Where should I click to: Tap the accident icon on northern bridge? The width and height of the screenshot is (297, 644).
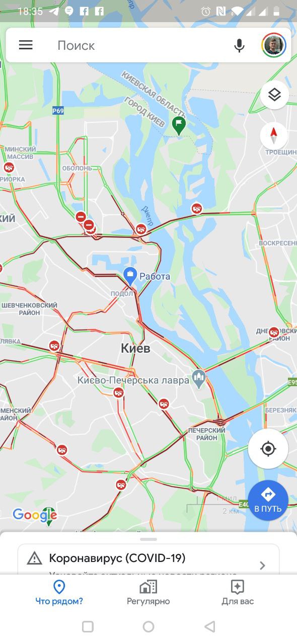pos(197,208)
